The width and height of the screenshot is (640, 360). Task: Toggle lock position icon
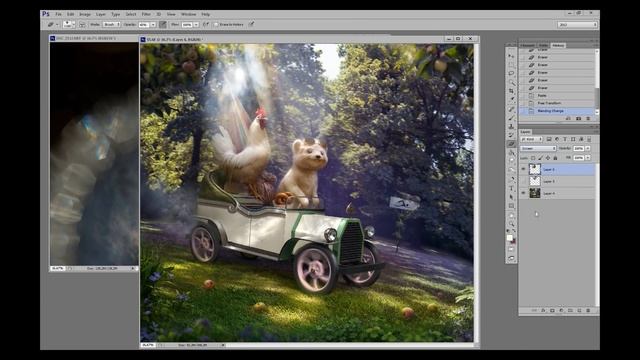548,158
